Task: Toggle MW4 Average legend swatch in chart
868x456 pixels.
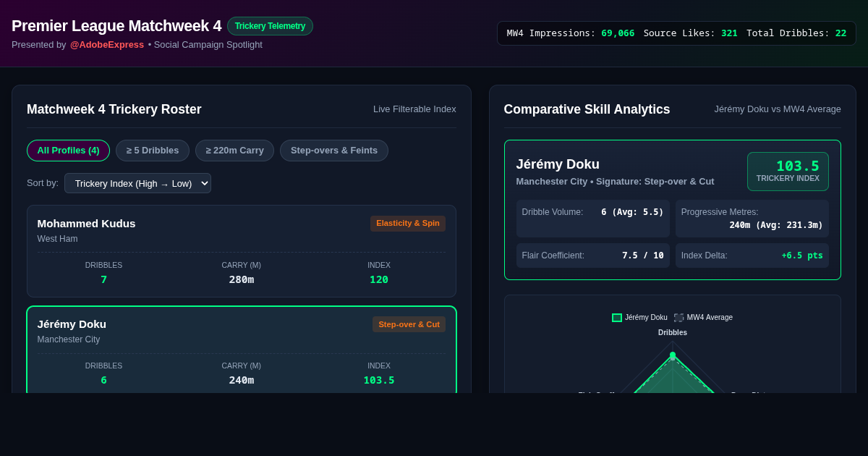Action: pyautogui.click(x=678, y=318)
